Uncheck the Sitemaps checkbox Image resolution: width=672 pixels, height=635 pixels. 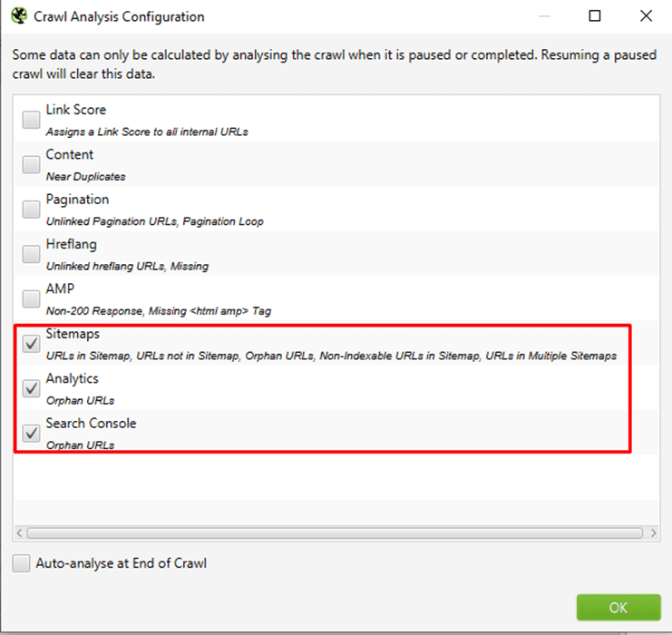click(x=31, y=344)
